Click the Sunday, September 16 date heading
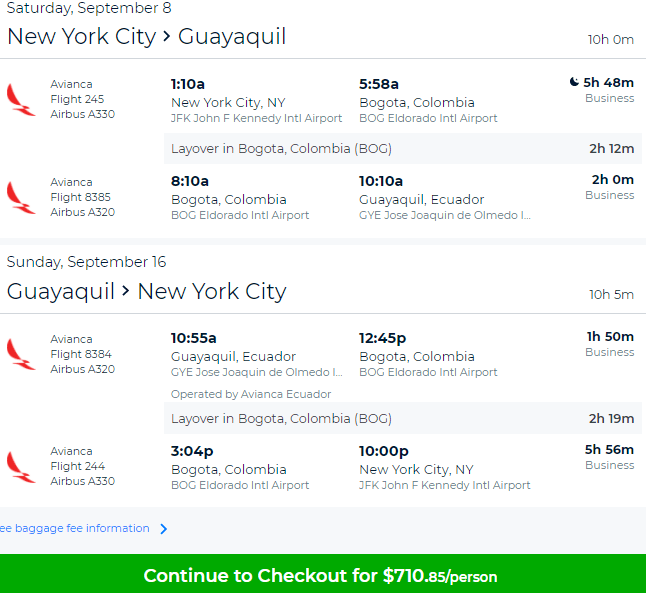Viewport: 646px width, 593px height. [x=87, y=262]
